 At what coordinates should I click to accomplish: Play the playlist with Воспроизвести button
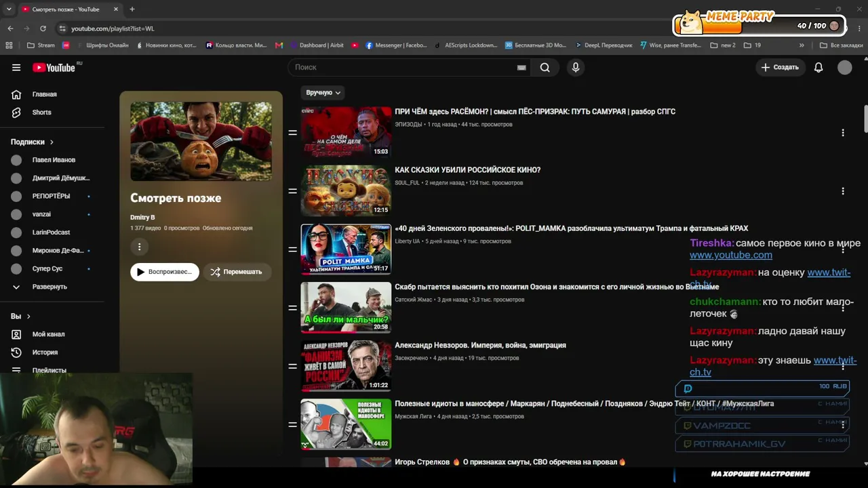pyautogui.click(x=165, y=272)
